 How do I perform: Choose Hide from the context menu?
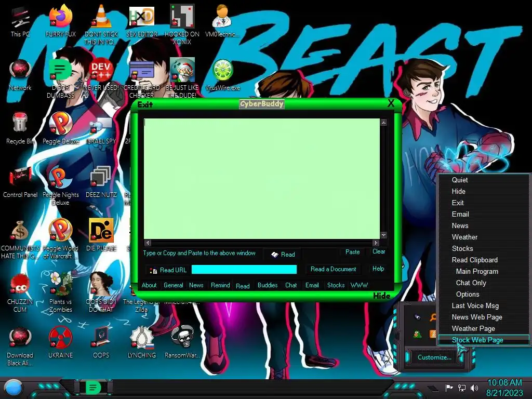(x=484, y=191)
